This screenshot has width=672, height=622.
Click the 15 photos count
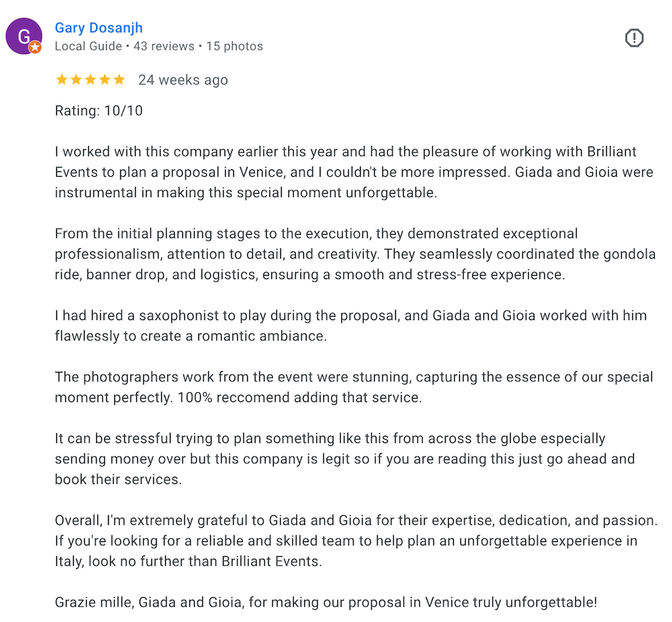(235, 46)
